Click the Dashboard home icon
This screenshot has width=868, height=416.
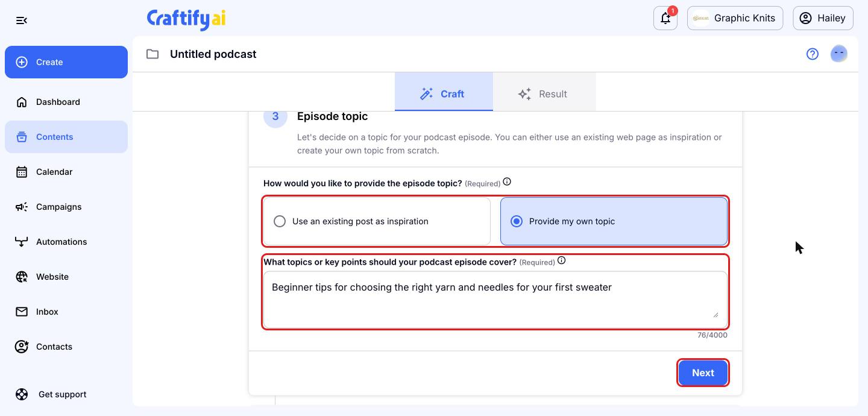tap(22, 102)
